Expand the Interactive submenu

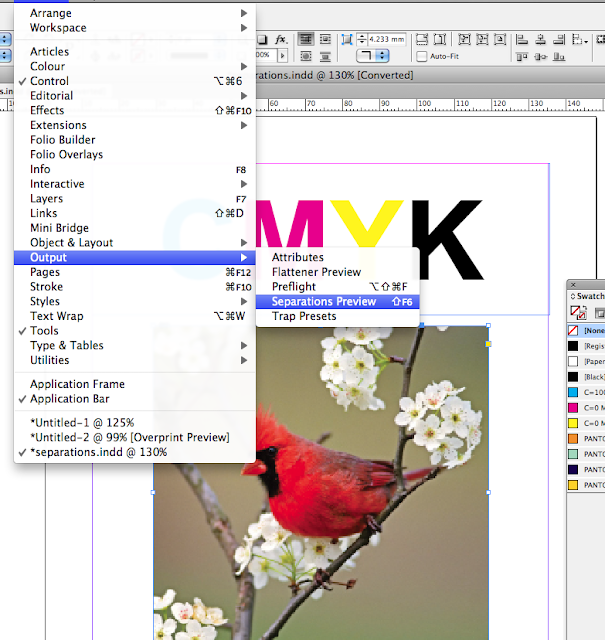(135, 184)
